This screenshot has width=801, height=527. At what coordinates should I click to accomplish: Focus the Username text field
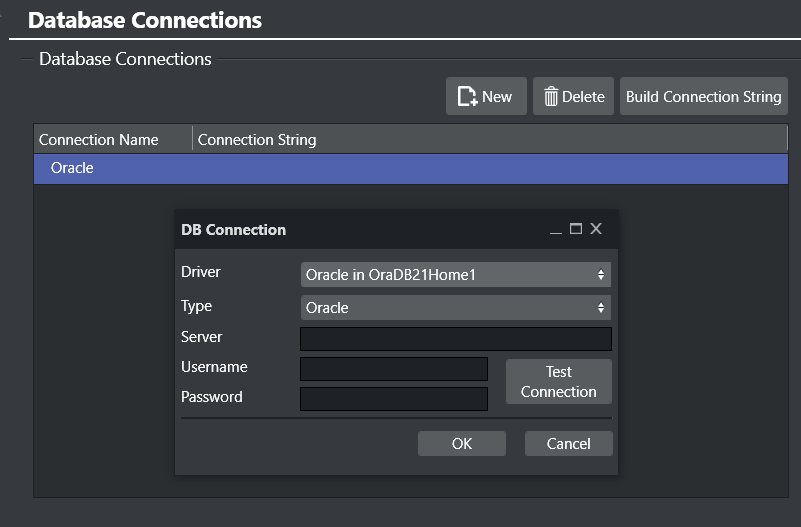click(x=393, y=369)
